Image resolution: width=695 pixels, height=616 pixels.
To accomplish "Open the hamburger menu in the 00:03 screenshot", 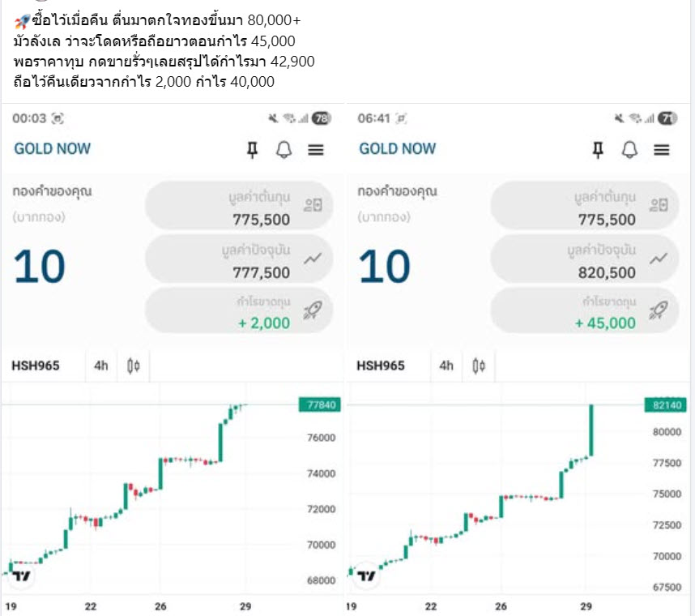I will pos(316,149).
